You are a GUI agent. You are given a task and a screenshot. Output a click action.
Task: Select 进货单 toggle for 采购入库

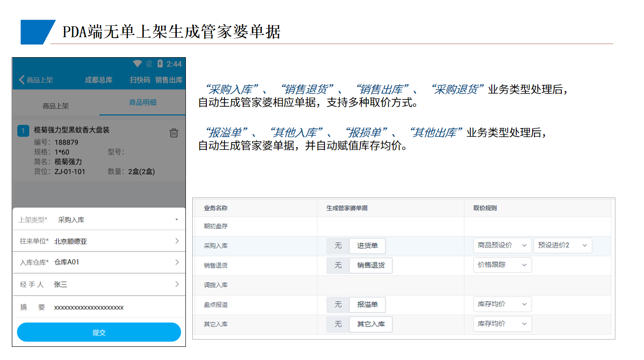[x=367, y=246]
